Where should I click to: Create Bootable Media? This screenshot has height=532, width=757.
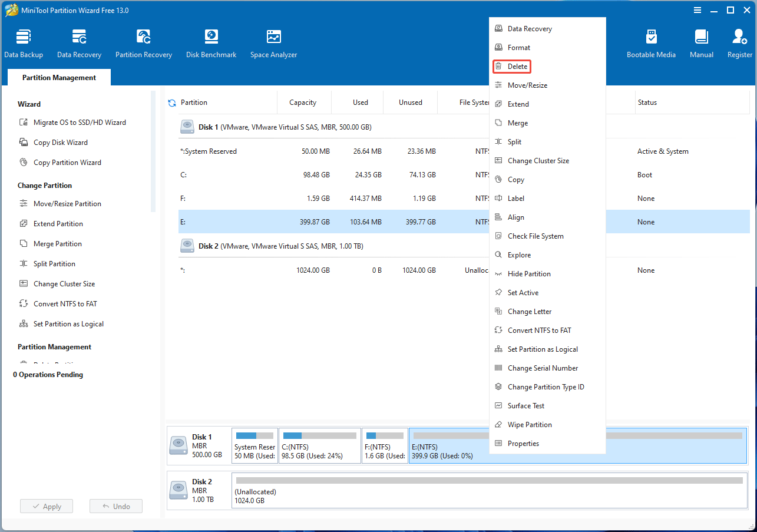pos(651,44)
